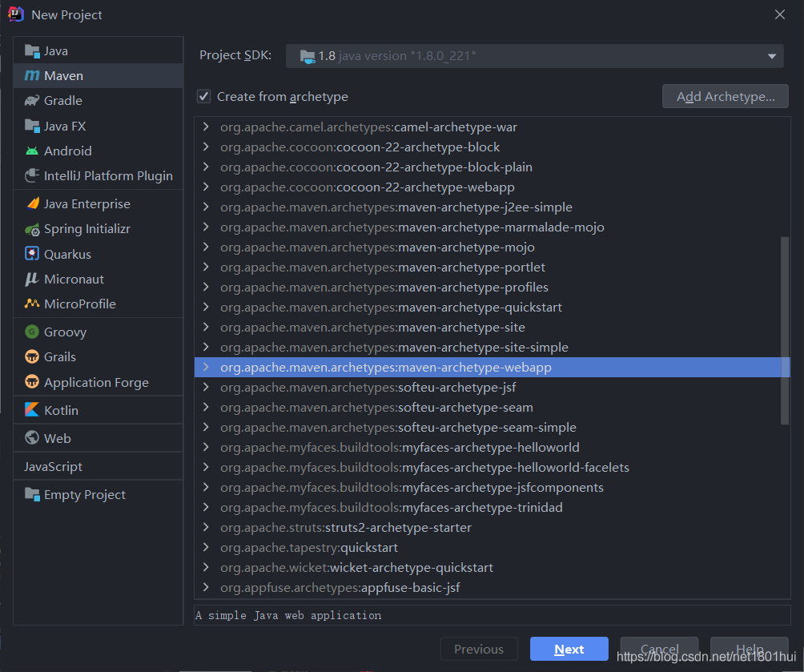Click the archetype list vertical scrollbar
Screen dimensions: 804x672
(785, 331)
